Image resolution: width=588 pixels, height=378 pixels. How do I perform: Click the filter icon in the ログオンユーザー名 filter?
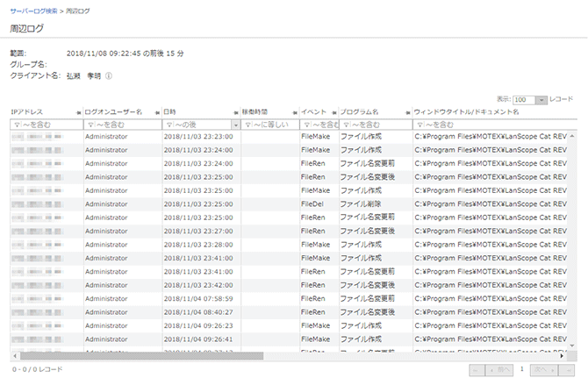89,125
